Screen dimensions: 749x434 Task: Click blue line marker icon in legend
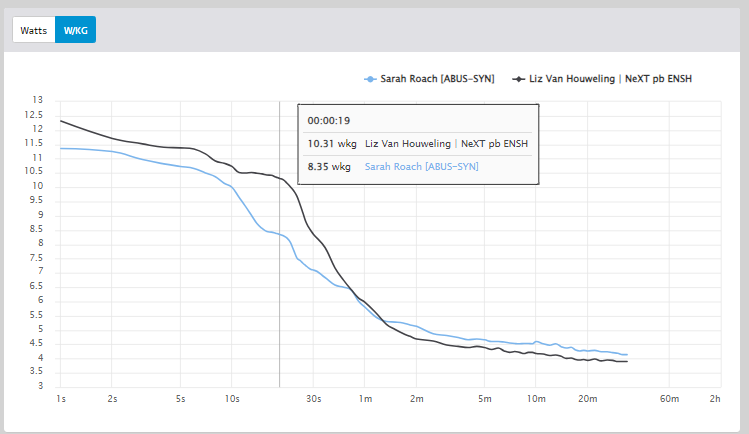point(370,78)
